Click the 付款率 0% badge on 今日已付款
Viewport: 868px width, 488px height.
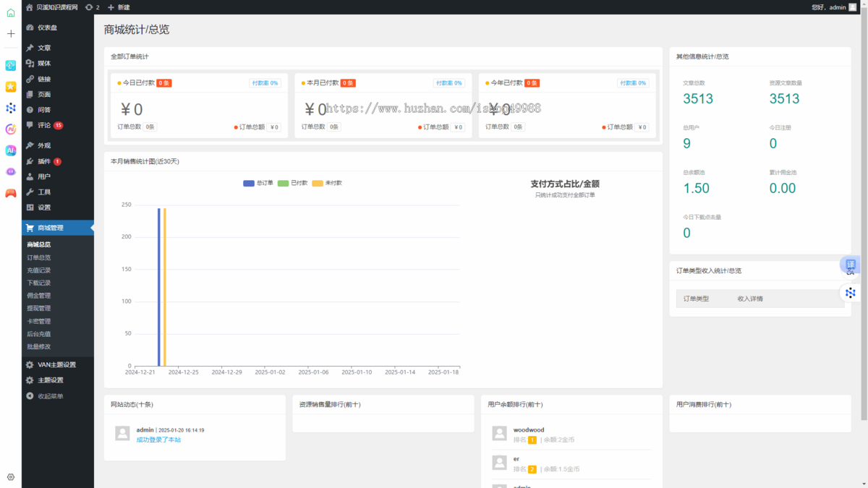tap(266, 82)
